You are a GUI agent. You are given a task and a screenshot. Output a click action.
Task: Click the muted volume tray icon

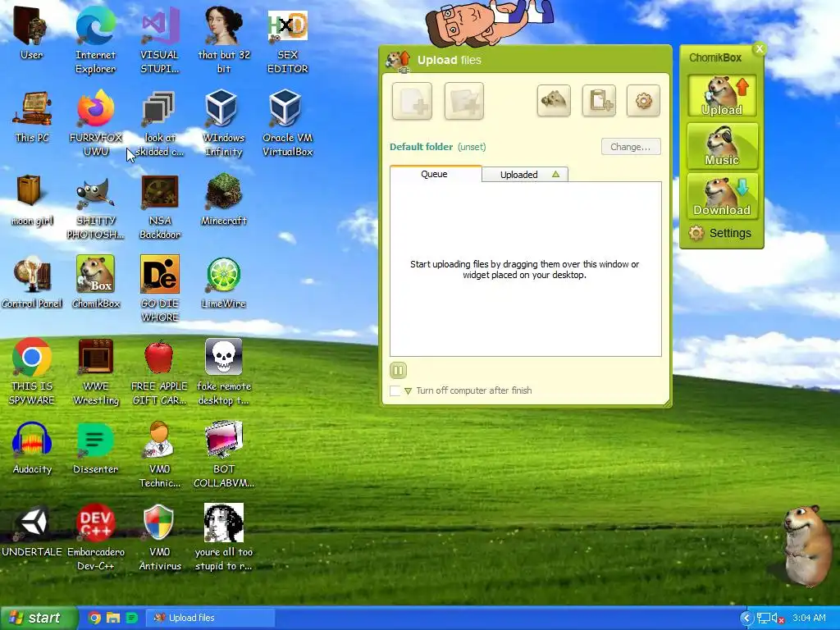point(778,619)
